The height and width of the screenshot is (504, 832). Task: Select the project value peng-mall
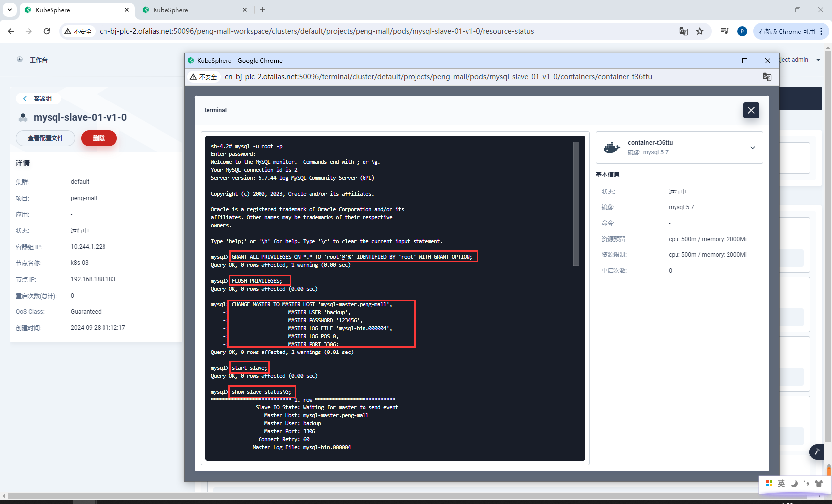84,198
